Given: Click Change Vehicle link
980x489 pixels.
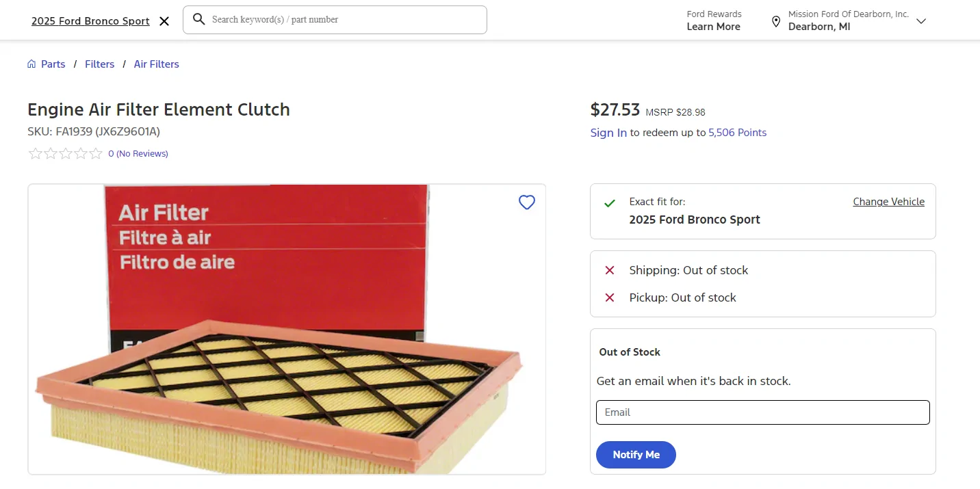Looking at the screenshot, I should (x=888, y=202).
